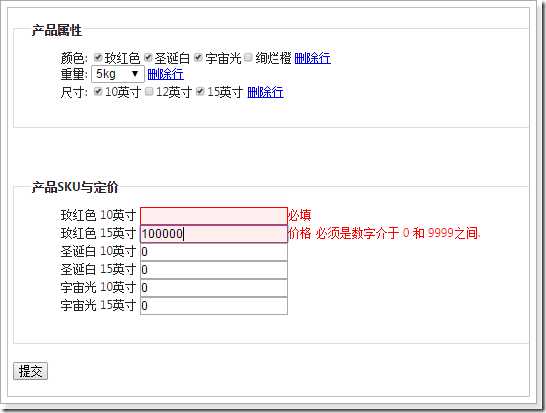This screenshot has width=546, height=413.
Task: Click the 颜色: label
Action: click(74, 58)
